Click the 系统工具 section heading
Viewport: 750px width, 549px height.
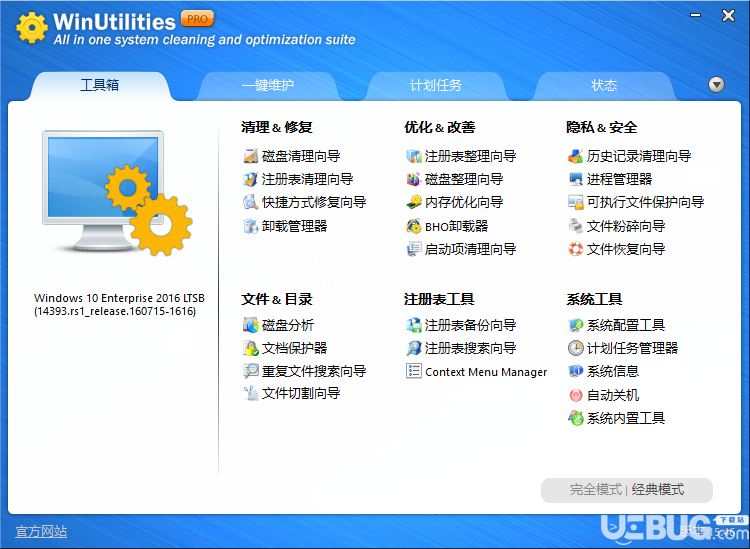pos(595,299)
